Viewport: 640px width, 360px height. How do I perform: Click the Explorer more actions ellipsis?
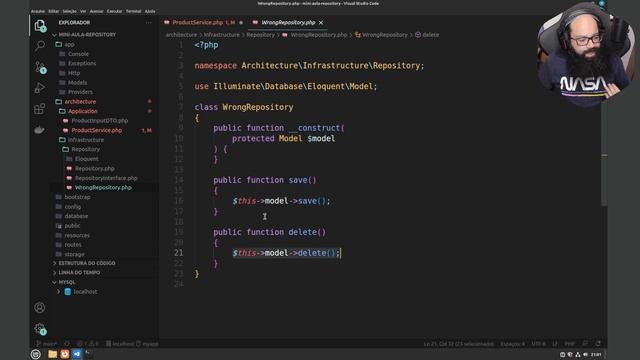coord(149,23)
